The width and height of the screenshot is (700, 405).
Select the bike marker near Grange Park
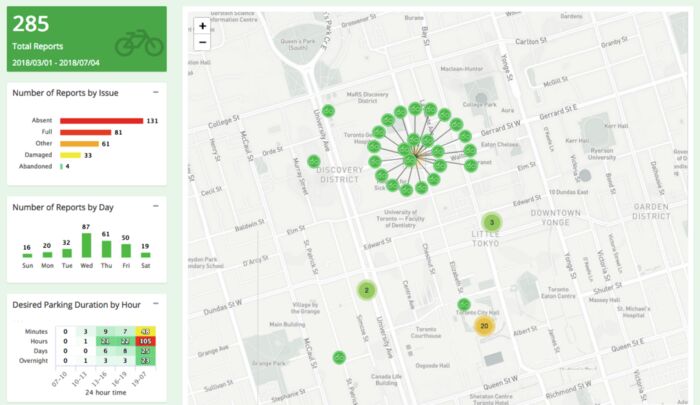click(339, 358)
